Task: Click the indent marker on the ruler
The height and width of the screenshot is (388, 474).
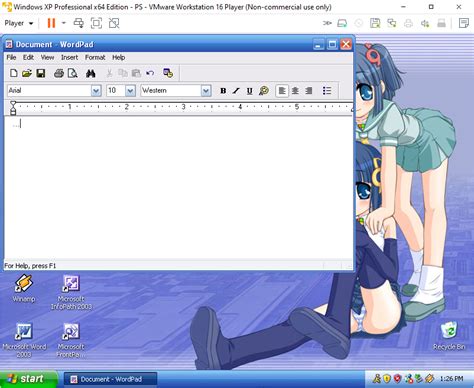Action: click(x=13, y=108)
